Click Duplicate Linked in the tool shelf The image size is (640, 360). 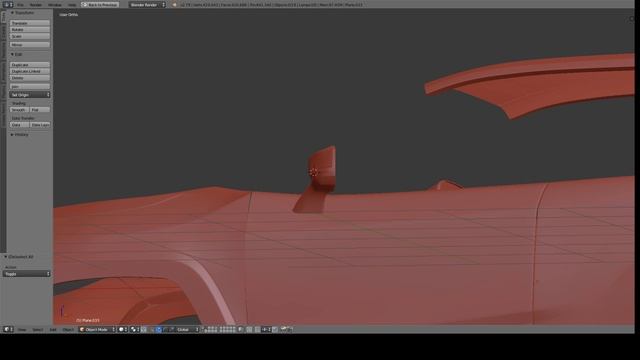pos(30,71)
